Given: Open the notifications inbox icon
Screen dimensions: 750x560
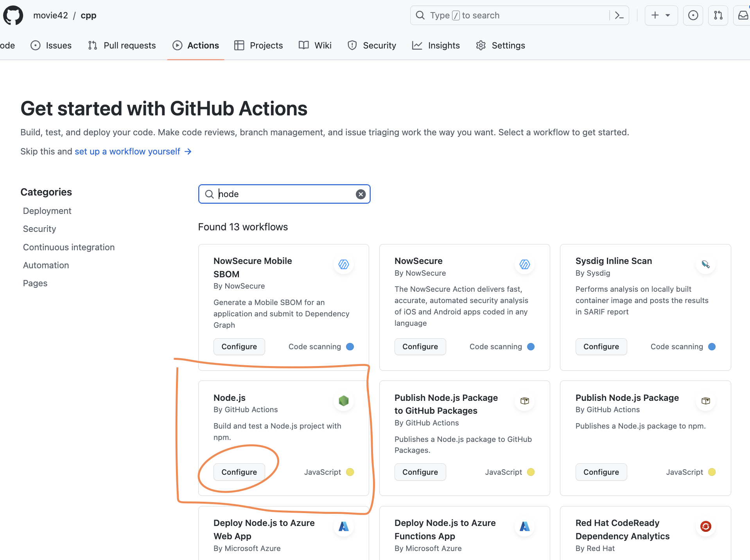Looking at the screenshot, I should click(742, 15).
